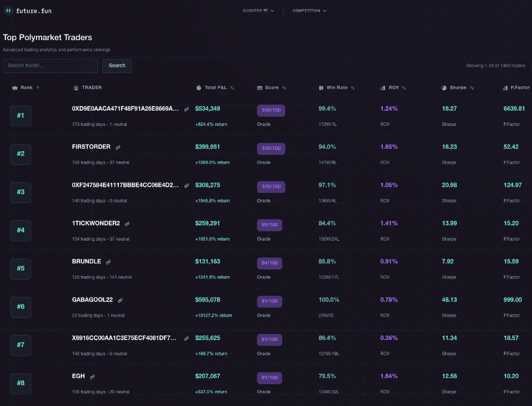Focus the Search trader input field
Viewport: 532px width, 406px height.
tap(50, 65)
